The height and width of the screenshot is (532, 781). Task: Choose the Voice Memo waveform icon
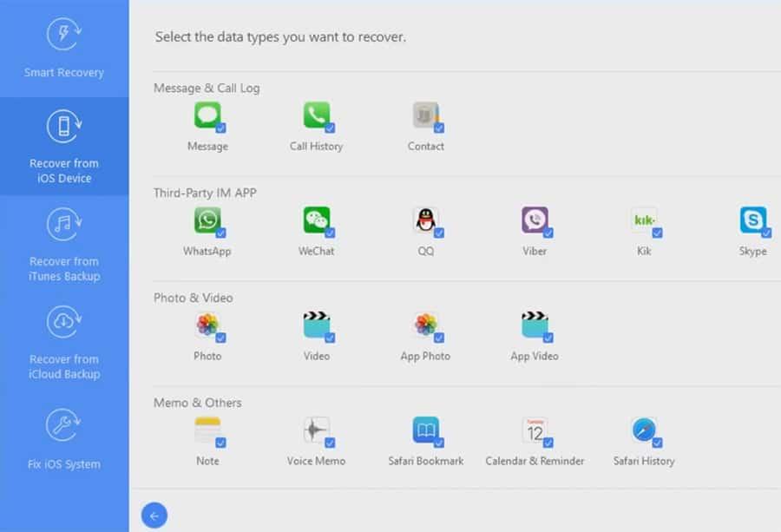[316, 430]
